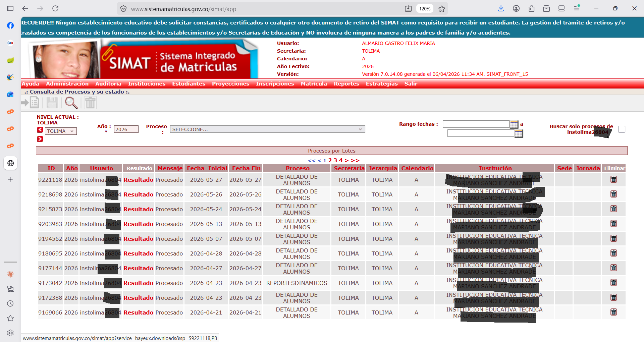
Task: Open the Ayuda menu
Action: pyautogui.click(x=31, y=84)
